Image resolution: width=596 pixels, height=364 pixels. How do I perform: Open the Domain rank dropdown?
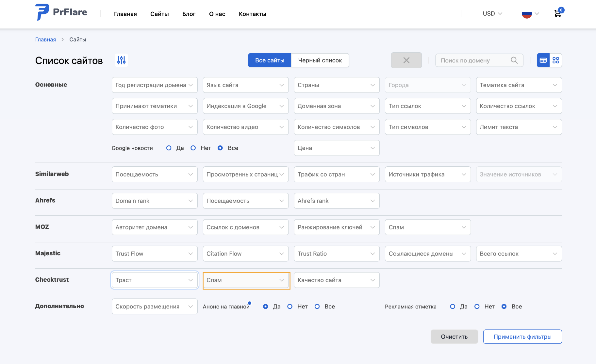tap(155, 201)
